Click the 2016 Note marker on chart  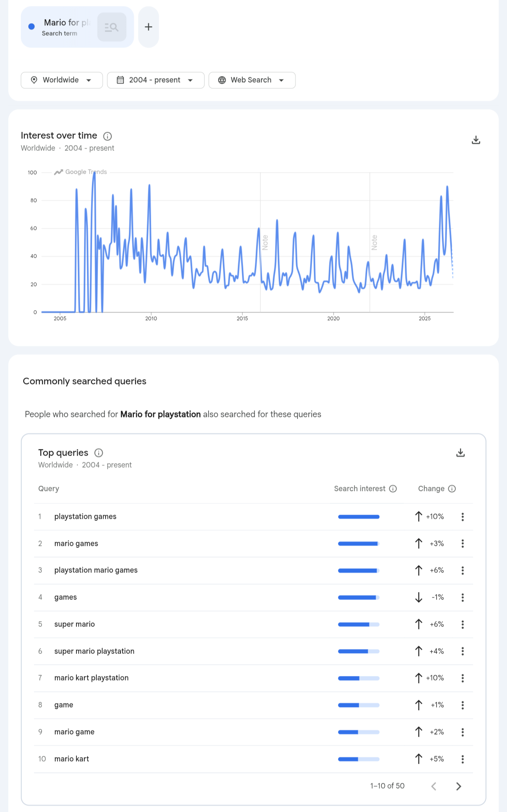(x=265, y=242)
